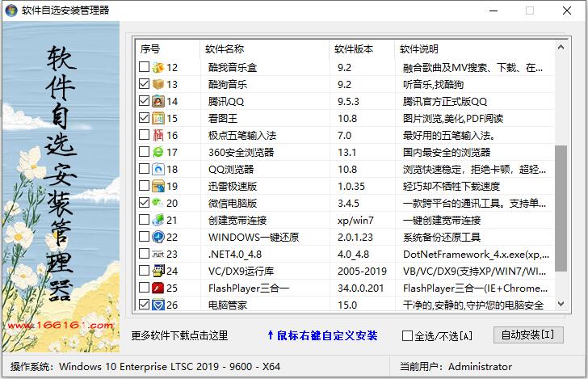The image size is (588, 379).
Task: Uncheck the box for 电脑管家 (26)
Action: click(x=144, y=305)
